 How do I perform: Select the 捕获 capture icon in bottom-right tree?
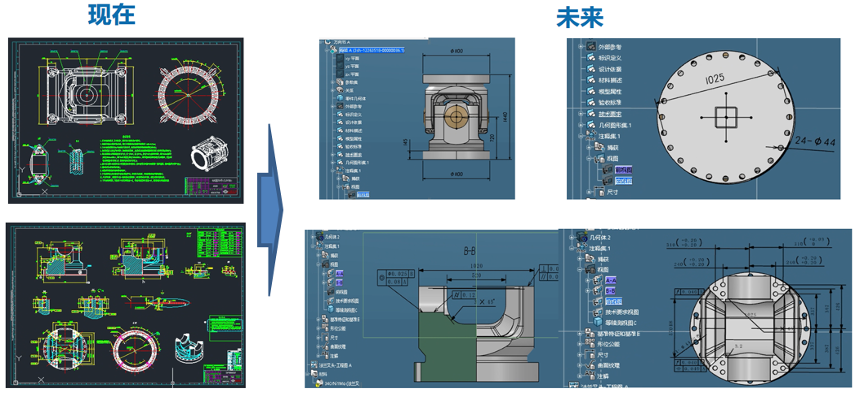pos(590,259)
